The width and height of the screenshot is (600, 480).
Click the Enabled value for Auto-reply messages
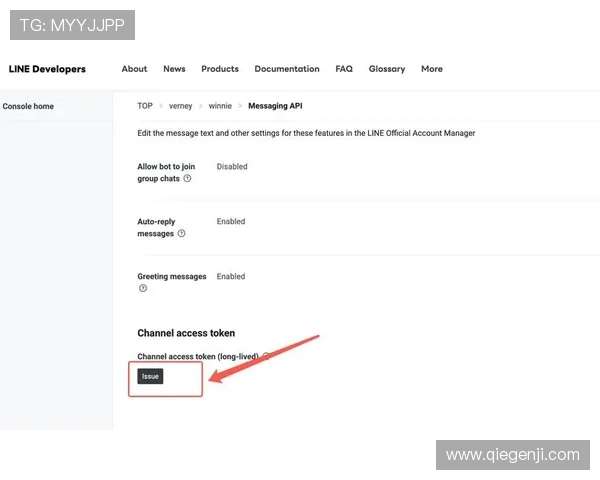(231, 221)
